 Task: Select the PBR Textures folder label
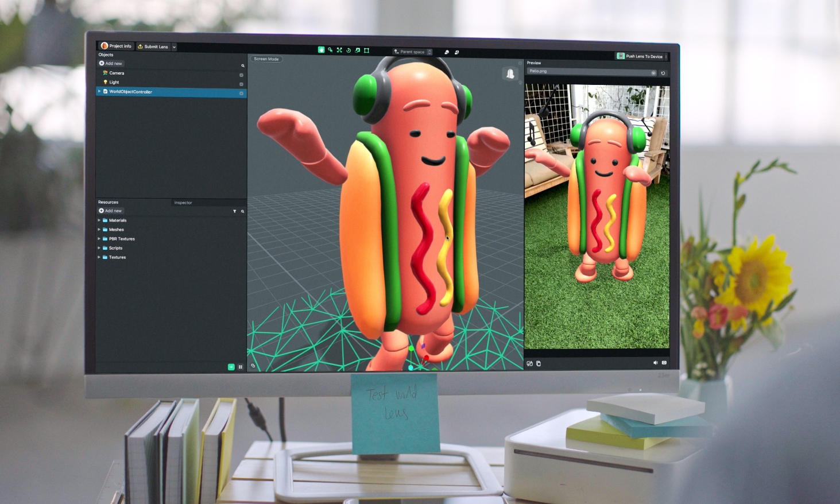(122, 239)
